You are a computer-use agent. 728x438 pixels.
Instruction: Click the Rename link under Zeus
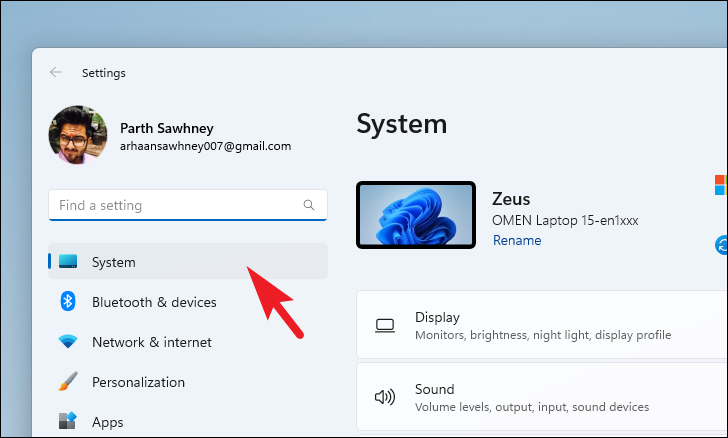tap(517, 240)
